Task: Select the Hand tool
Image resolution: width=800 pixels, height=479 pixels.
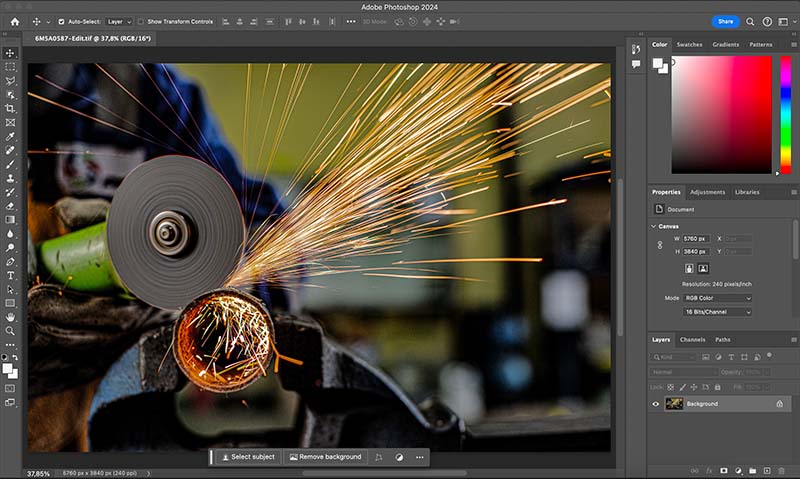Action: [11, 316]
